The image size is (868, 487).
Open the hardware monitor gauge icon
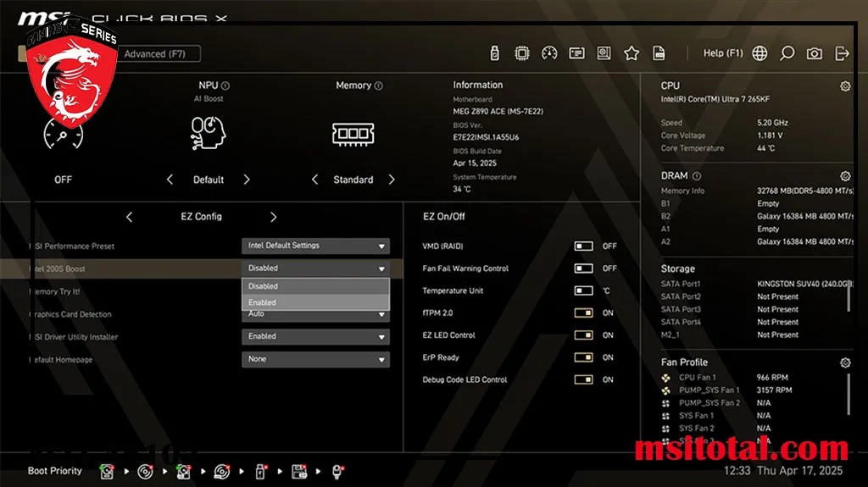coord(549,53)
